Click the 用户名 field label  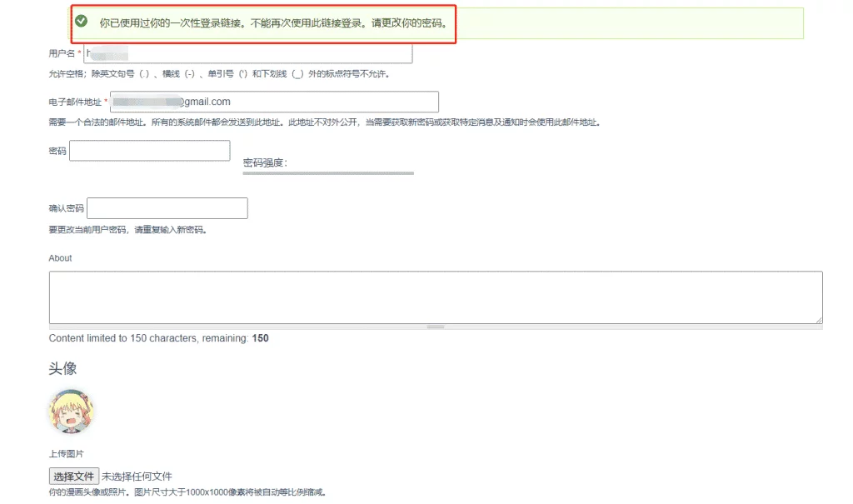point(62,54)
